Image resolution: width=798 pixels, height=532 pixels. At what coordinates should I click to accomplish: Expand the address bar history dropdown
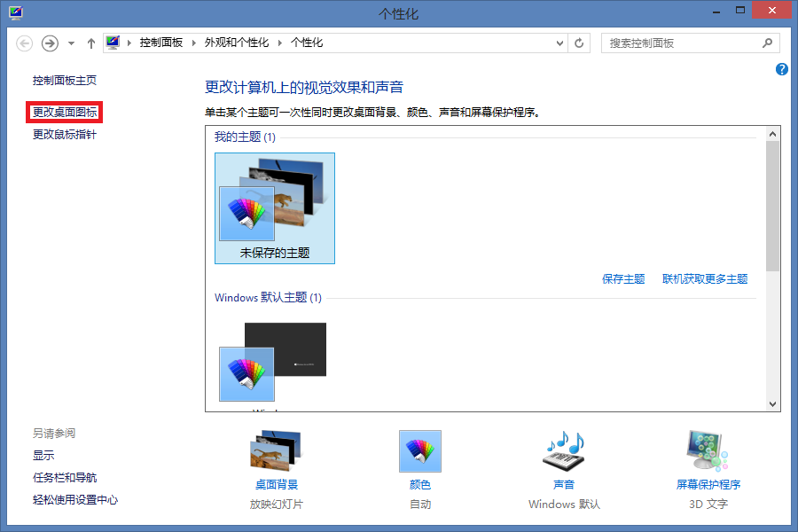(559, 43)
